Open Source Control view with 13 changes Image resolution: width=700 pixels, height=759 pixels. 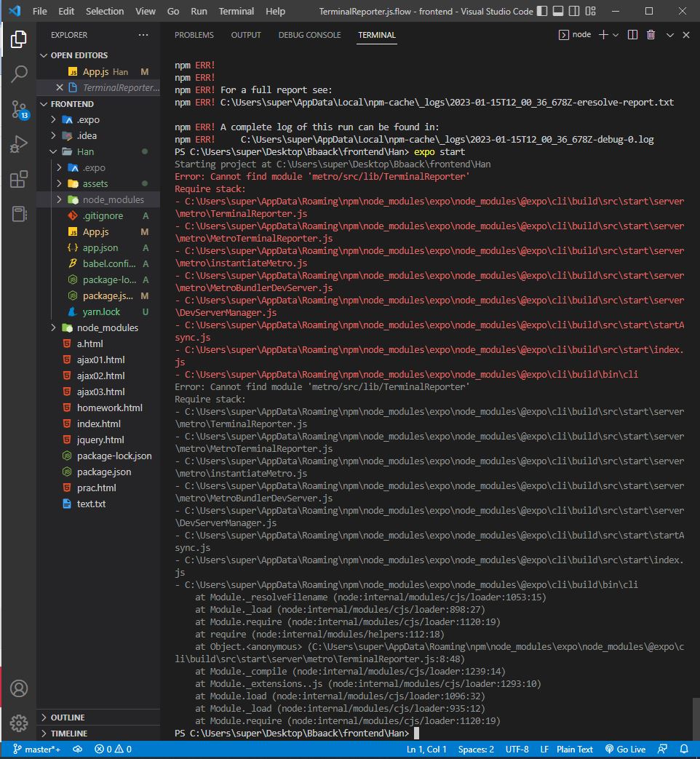[x=20, y=110]
